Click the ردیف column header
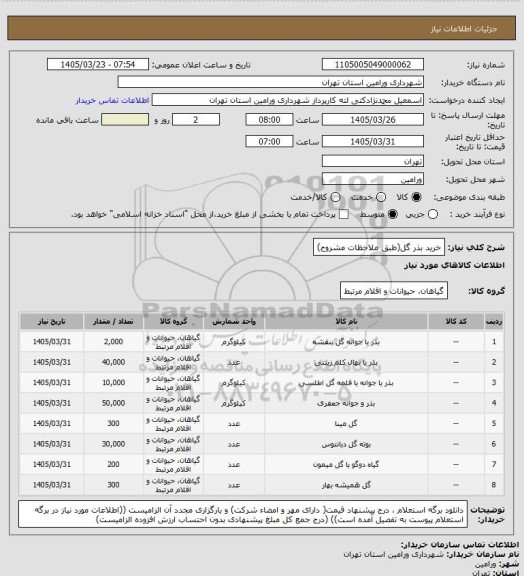Viewport: 524px width, 576px height. pyautogui.click(x=494, y=322)
